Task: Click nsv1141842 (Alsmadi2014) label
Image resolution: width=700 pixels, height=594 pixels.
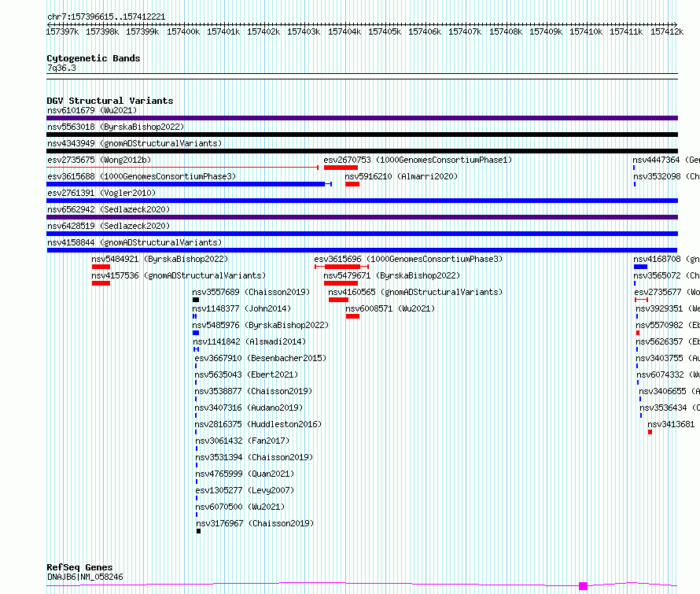Action: click(x=249, y=341)
